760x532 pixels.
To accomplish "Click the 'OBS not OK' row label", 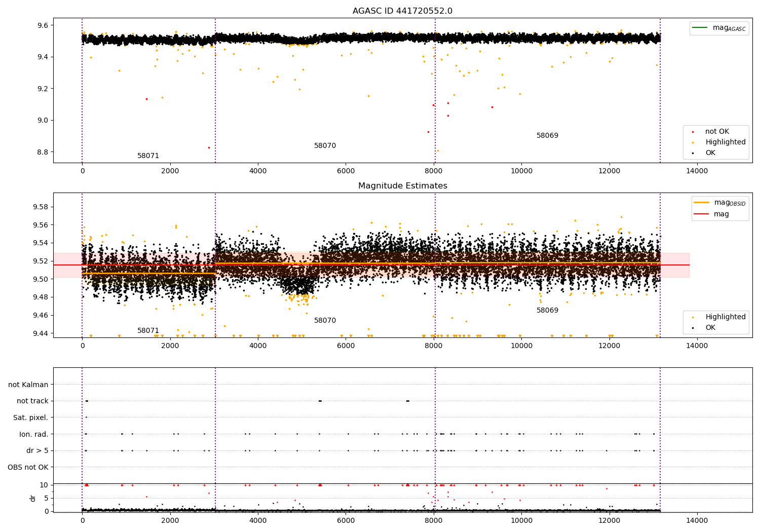I will pos(28,467).
